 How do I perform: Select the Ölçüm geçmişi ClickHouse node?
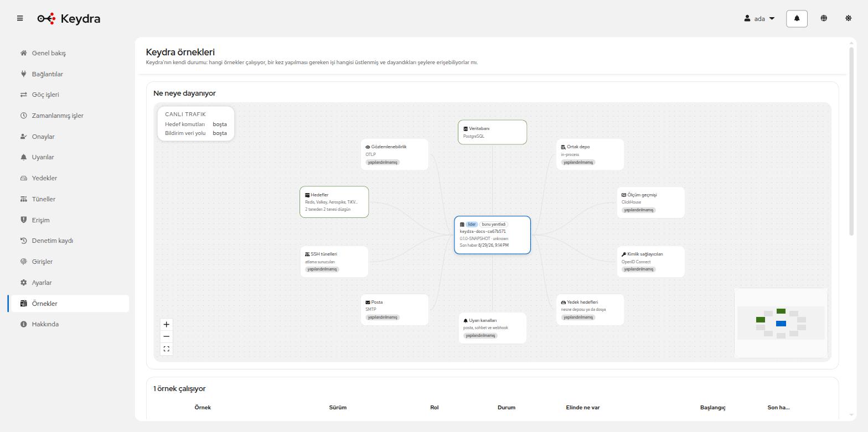651,202
